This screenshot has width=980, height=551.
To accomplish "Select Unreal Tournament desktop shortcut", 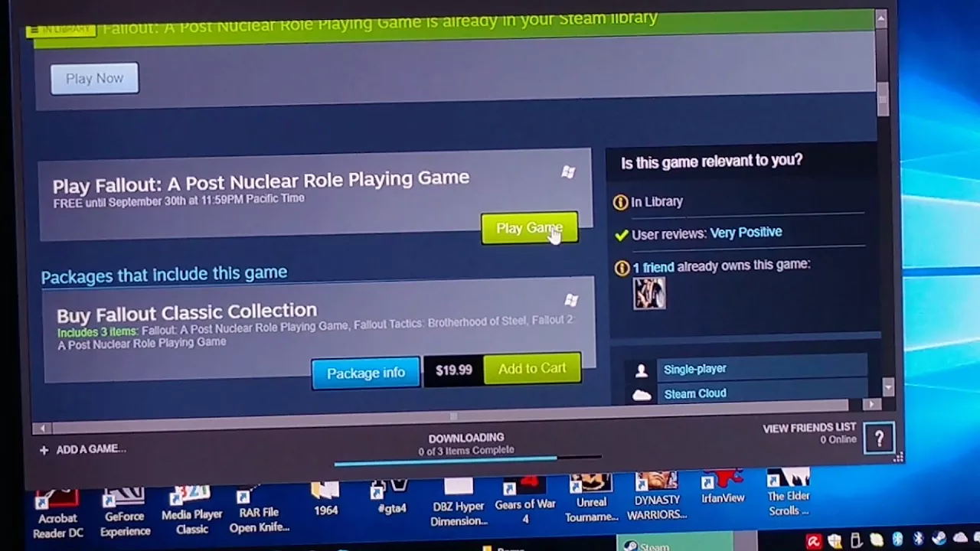I will pos(591,499).
